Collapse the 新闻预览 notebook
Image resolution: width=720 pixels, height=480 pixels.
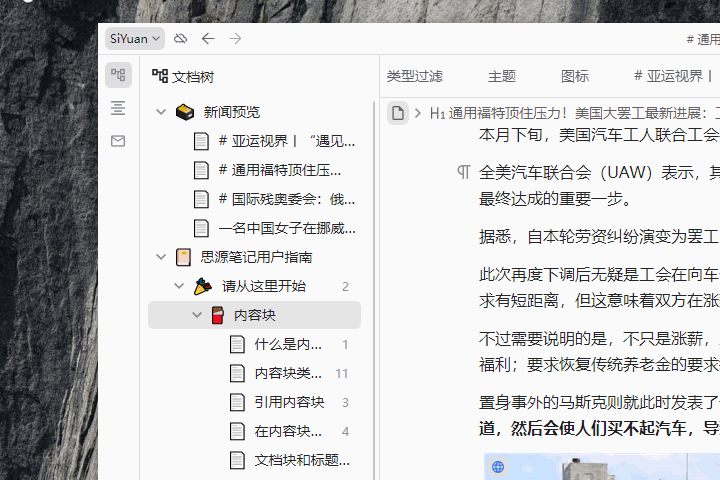pyautogui.click(x=161, y=112)
